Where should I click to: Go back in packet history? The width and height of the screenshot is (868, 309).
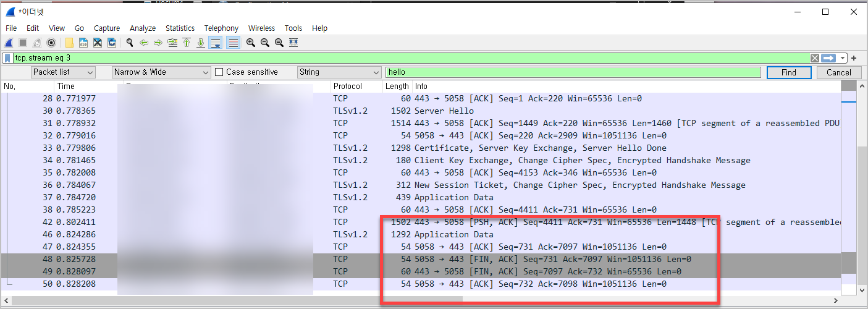tap(144, 43)
